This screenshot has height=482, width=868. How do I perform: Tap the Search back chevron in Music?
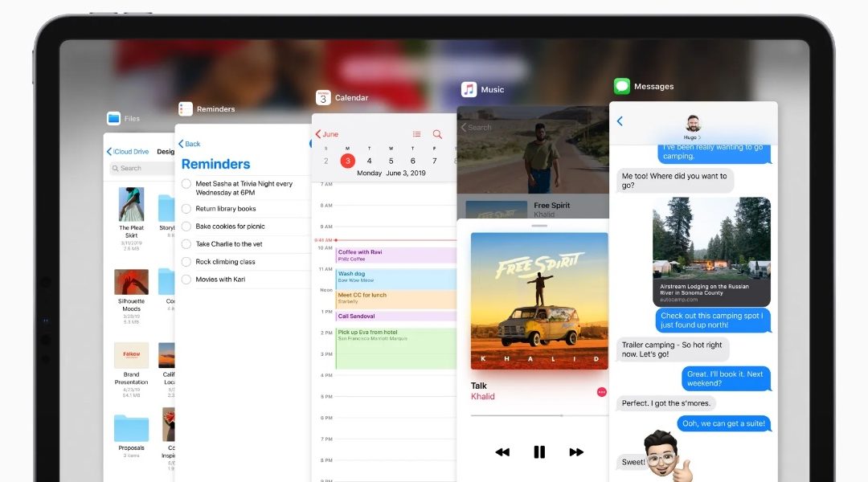465,127
